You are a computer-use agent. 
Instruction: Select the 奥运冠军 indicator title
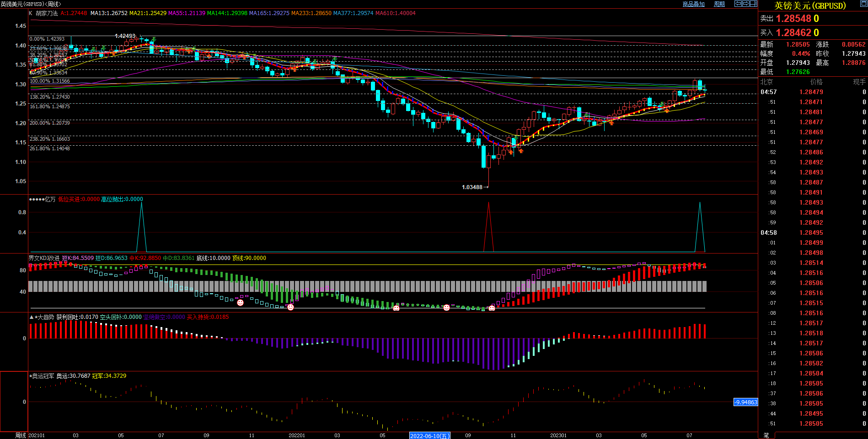[43, 376]
